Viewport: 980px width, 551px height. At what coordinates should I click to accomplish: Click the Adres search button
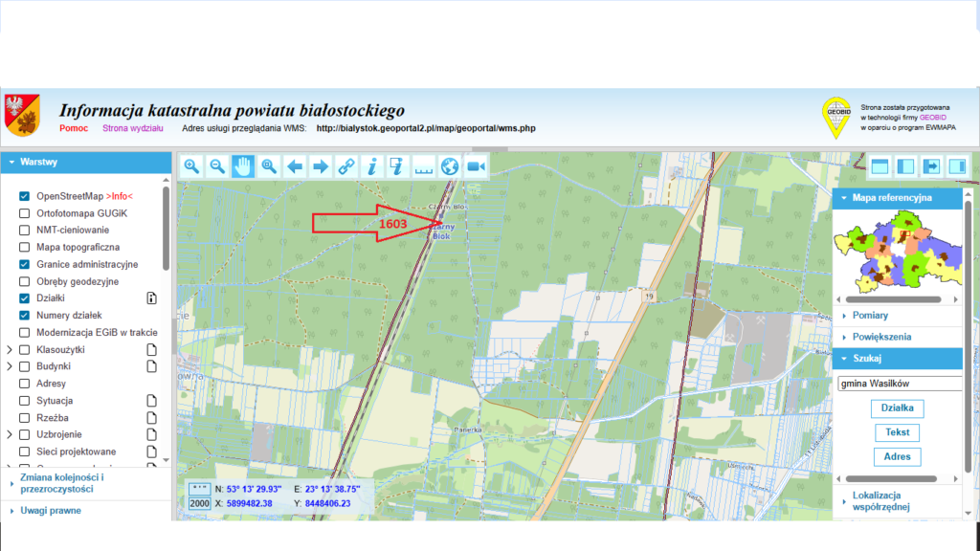897,456
